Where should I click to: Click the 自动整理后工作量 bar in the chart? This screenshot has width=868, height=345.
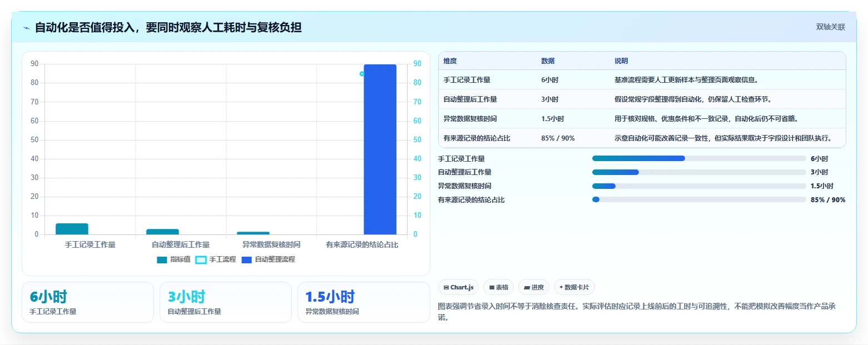pos(163,232)
